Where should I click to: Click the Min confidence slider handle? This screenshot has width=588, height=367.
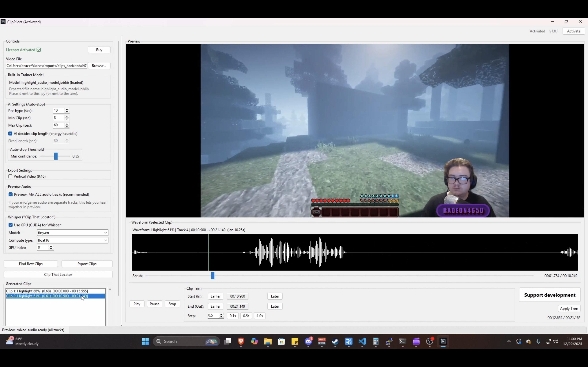[x=56, y=156]
